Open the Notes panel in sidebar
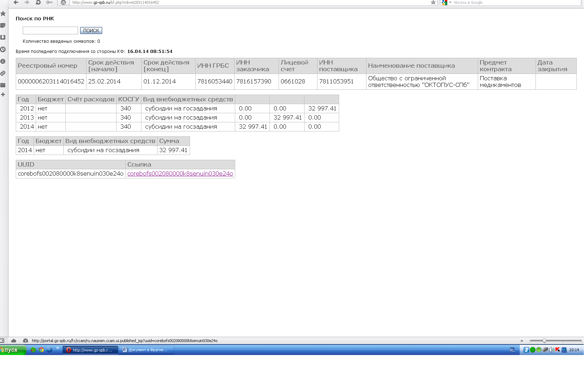 3,26
